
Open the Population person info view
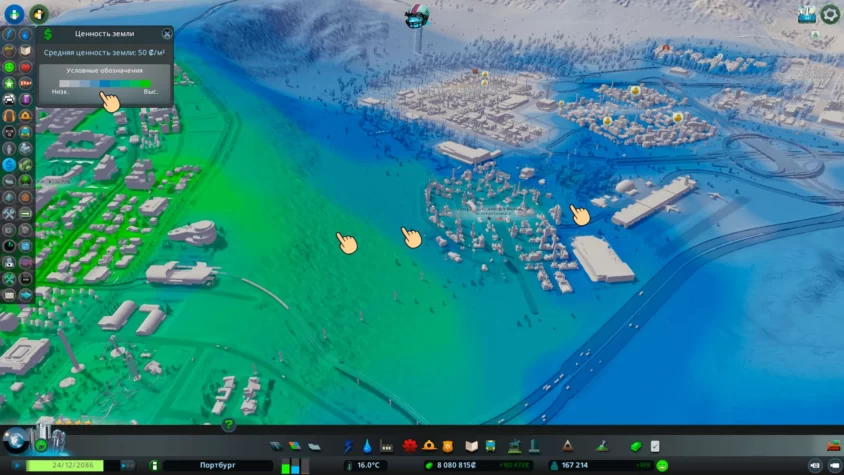coord(9,148)
